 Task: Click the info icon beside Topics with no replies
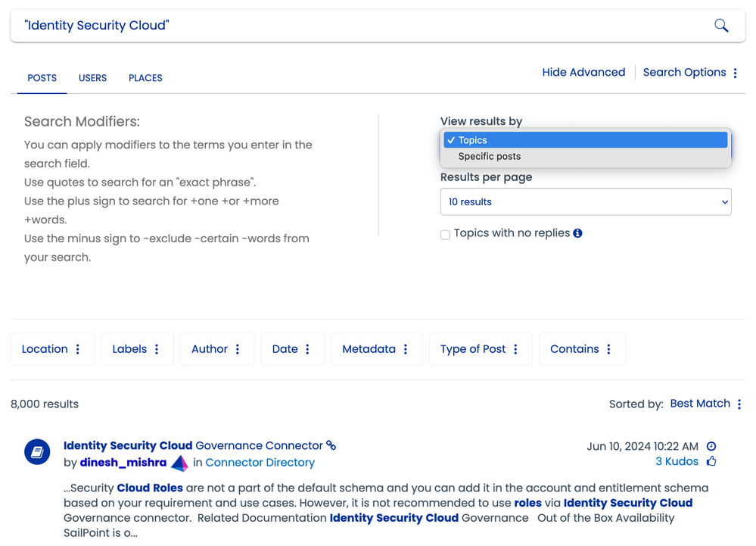(577, 233)
